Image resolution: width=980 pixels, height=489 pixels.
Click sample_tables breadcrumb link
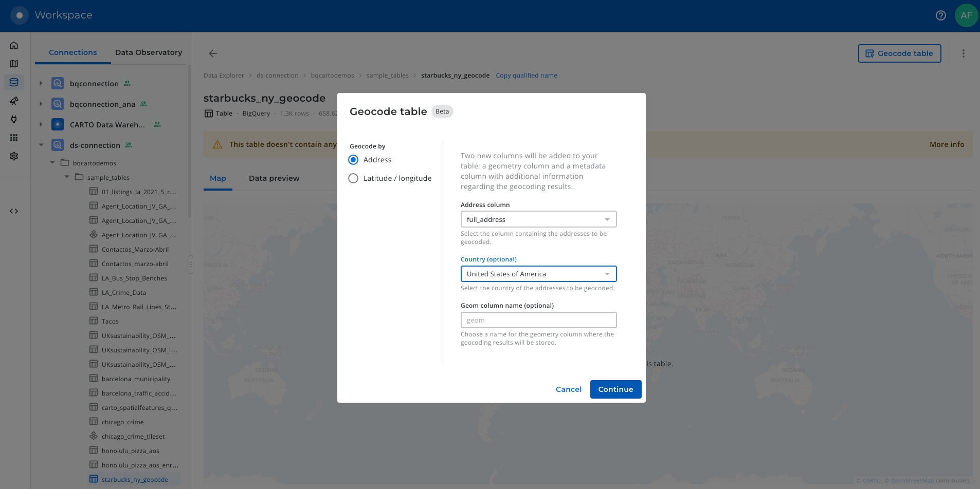(387, 76)
